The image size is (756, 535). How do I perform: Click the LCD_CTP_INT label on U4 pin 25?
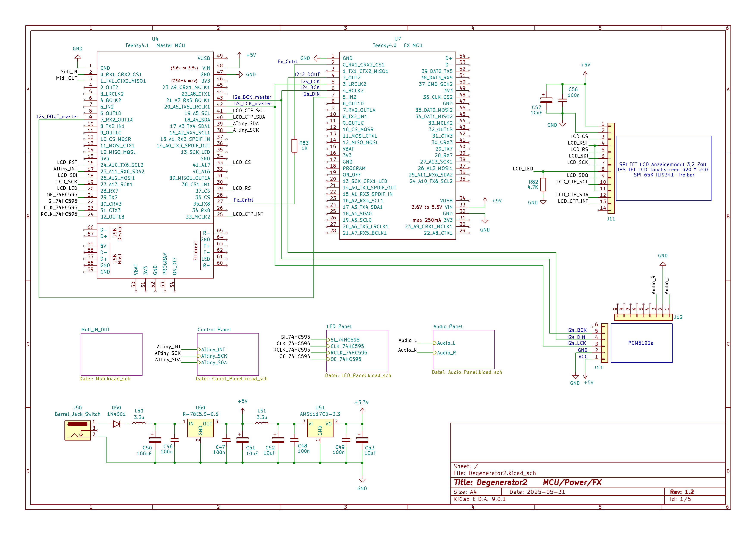coord(248,214)
